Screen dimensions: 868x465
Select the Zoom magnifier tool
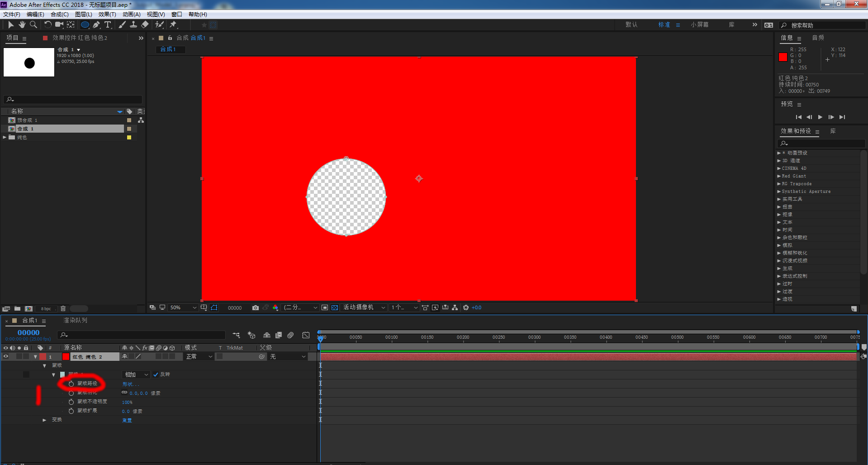click(33, 25)
